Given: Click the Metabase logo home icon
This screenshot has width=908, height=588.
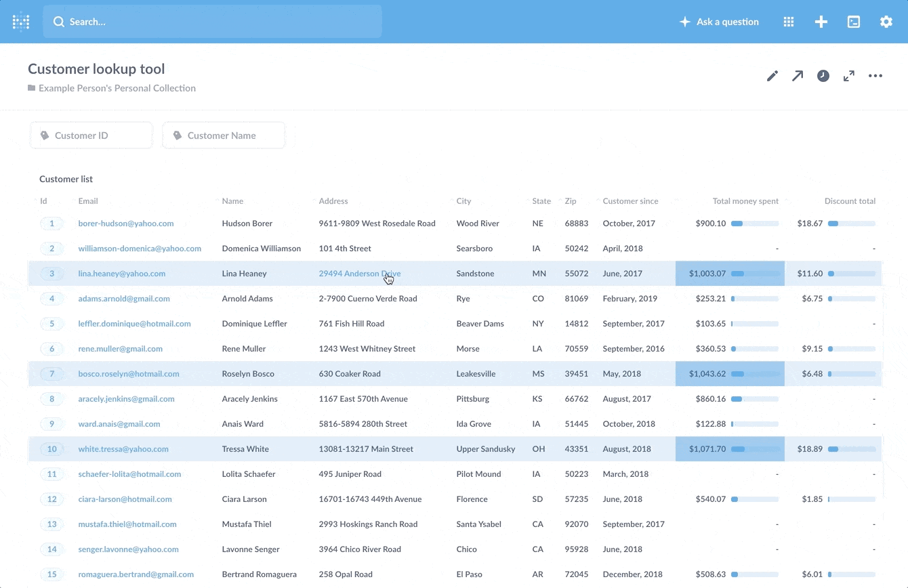Looking at the screenshot, I should (x=21, y=22).
